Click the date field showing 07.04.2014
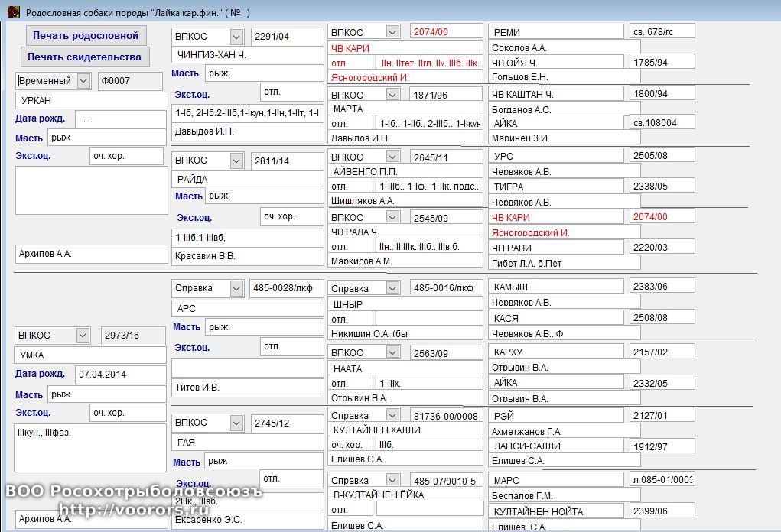The width and height of the screenshot is (781, 532). click(120, 375)
